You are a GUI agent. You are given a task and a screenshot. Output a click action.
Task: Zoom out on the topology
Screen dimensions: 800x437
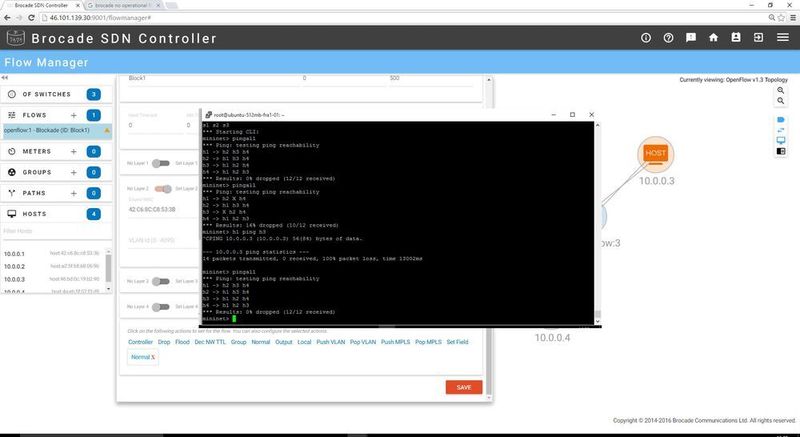click(781, 101)
